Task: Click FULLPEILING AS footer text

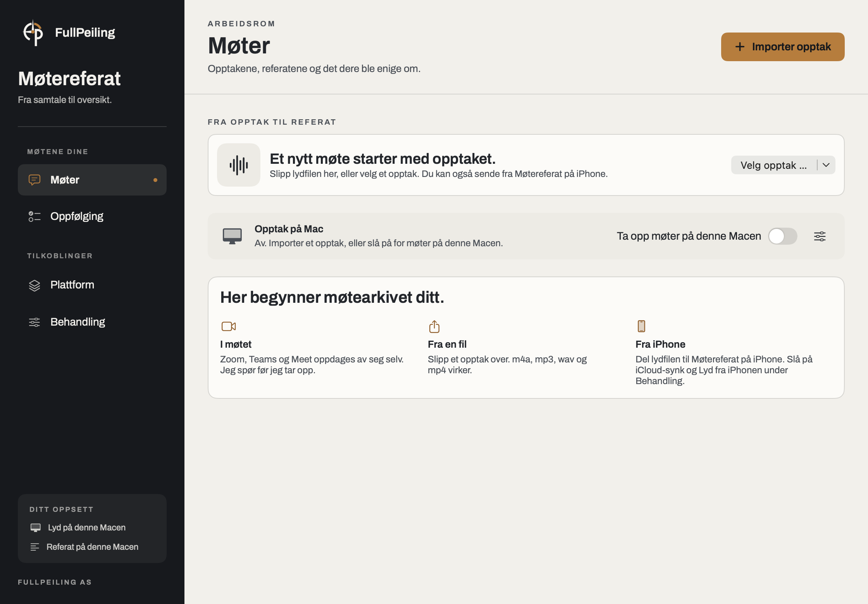Action: (x=55, y=582)
